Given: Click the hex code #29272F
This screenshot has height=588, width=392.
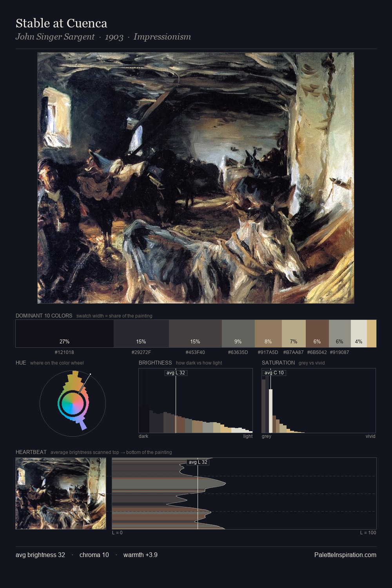Looking at the screenshot, I should pyautogui.click(x=141, y=352).
